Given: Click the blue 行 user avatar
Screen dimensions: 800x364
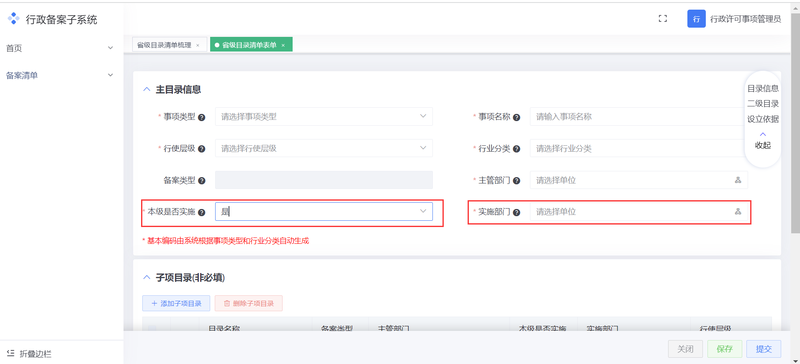Looking at the screenshot, I should coord(696,19).
